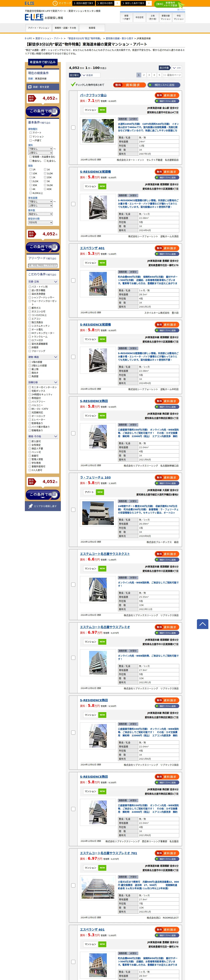210x980 pixels.
Task: Click the pin icon エリアから検索し直す
Action: (43, 506)
